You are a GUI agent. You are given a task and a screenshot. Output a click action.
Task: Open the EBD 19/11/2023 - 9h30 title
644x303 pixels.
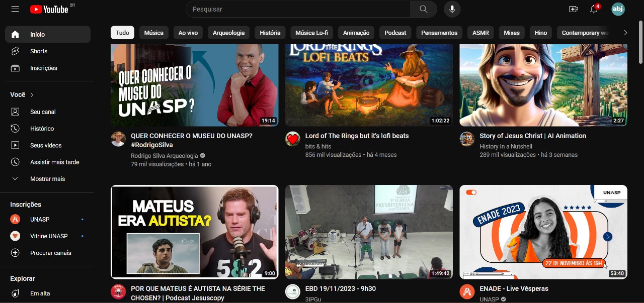(341, 288)
